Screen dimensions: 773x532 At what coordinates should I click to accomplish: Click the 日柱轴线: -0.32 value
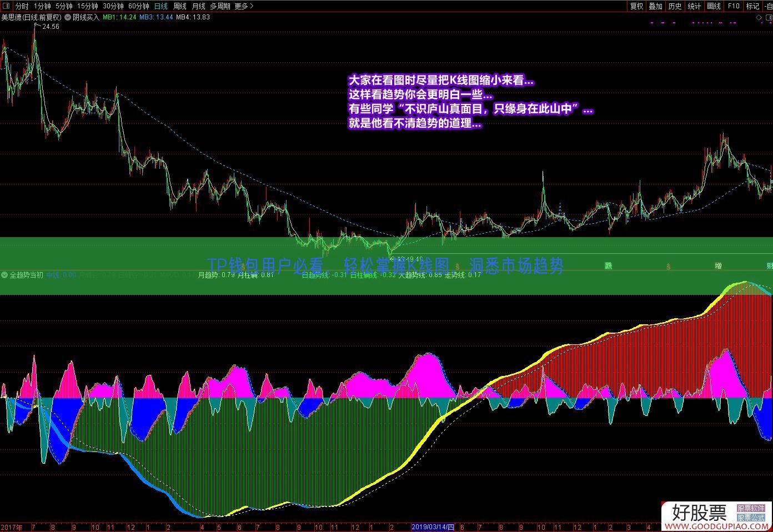coord(373,275)
